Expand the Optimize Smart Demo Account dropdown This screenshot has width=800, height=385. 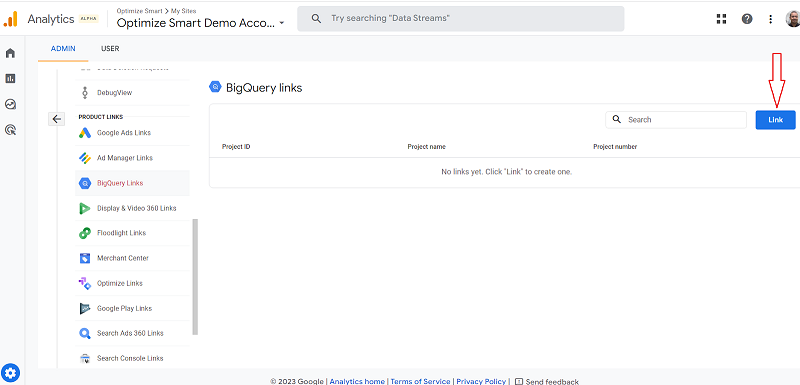point(201,23)
